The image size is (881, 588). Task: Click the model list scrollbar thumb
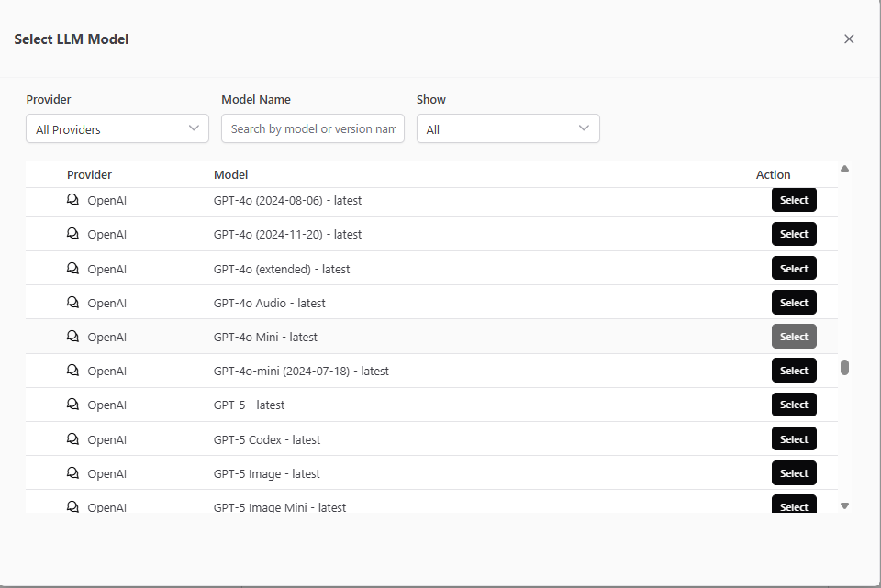[844, 367]
